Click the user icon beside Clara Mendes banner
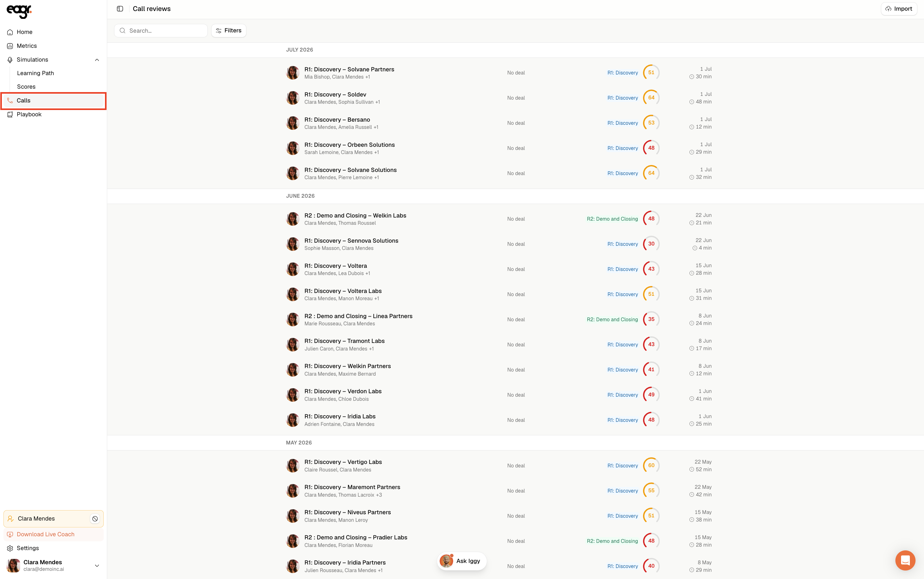The image size is (924, 579). click(x=11, y=519)
